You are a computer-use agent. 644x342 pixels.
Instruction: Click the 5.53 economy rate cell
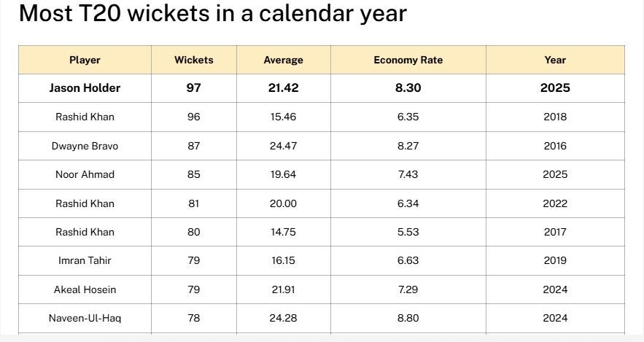pos(408,232)
